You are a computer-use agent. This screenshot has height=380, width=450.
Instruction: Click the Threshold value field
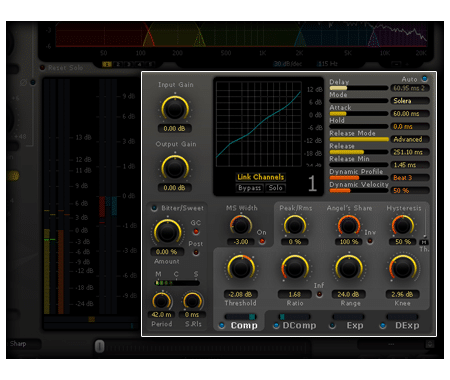click(241, 294)
